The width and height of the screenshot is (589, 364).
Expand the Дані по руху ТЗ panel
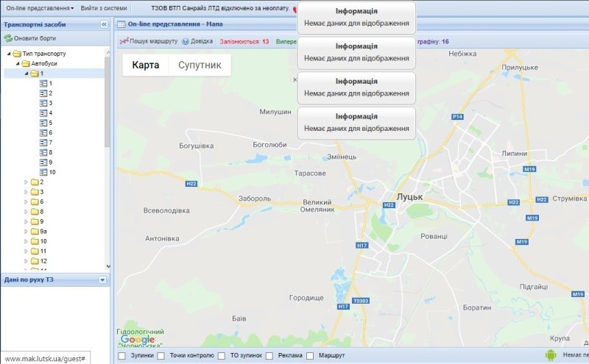(102, 279)
